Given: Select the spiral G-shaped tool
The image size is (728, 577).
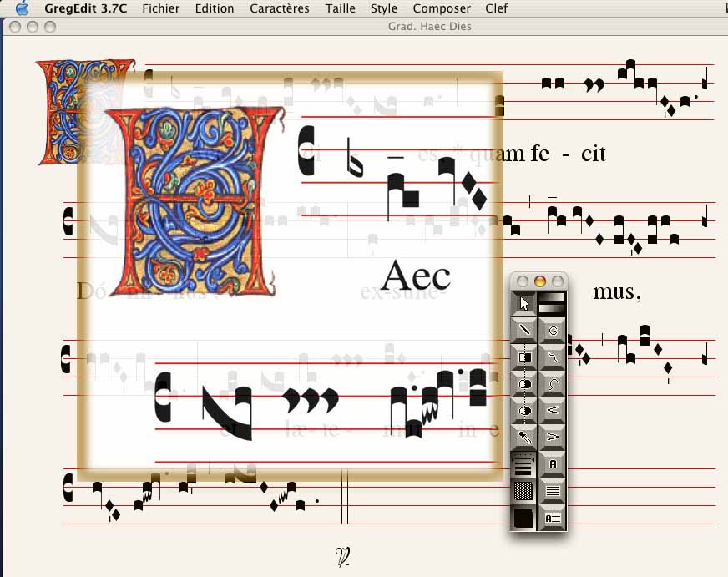Looking at the screenshot, I should [x=553, y=331].
